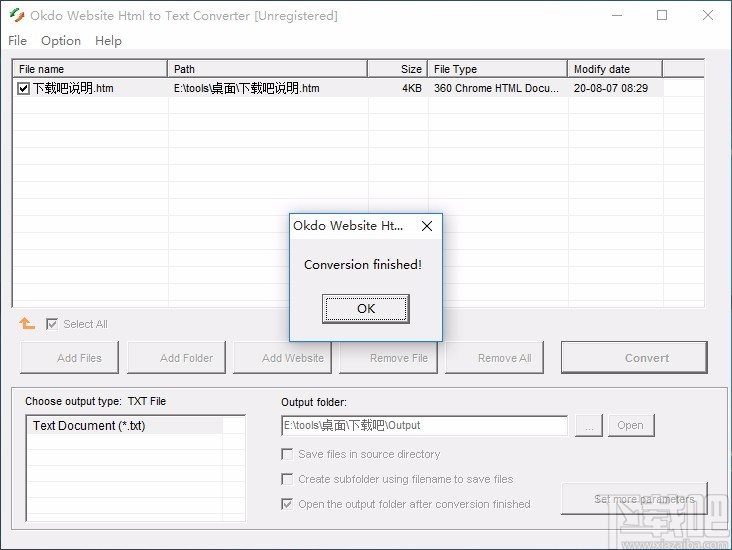Image resolution: width=732 pixels, height=550 pixels.
Task: Click the Remove All button
Action: 494,358
